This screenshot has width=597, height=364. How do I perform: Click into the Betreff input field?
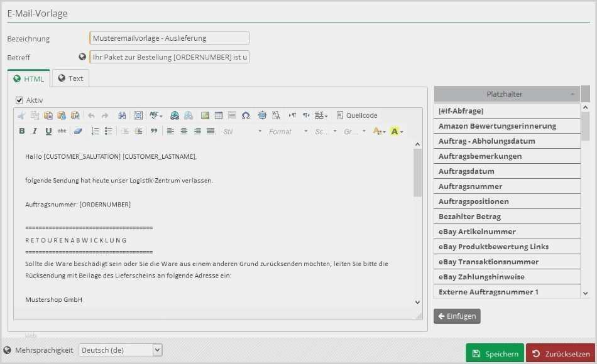click(170, 57)
